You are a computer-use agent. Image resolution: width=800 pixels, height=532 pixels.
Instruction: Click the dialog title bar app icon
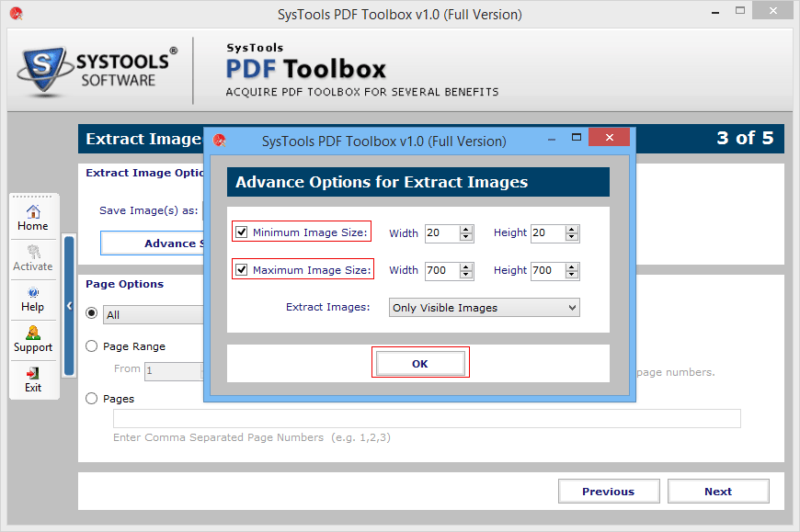[x=220, y=140]
